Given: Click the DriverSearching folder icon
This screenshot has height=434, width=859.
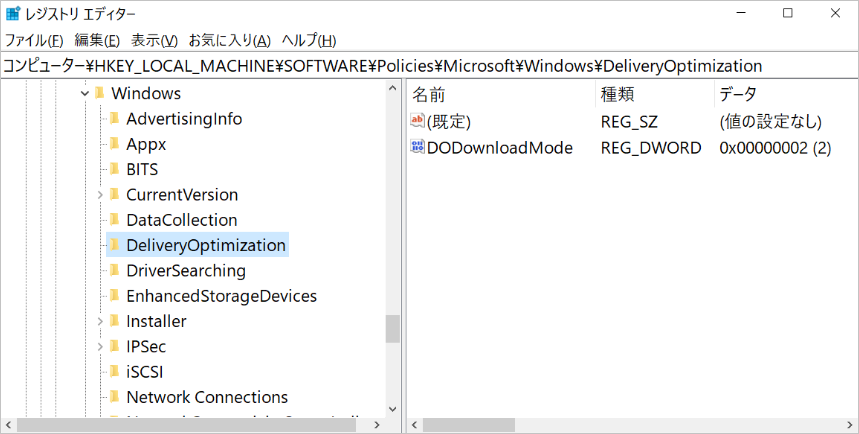Looking at the screenshot, I should (114, 270).
